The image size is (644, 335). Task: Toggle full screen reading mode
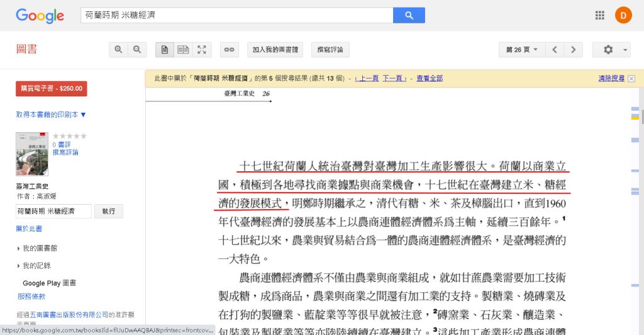click(x=202, y=50)
